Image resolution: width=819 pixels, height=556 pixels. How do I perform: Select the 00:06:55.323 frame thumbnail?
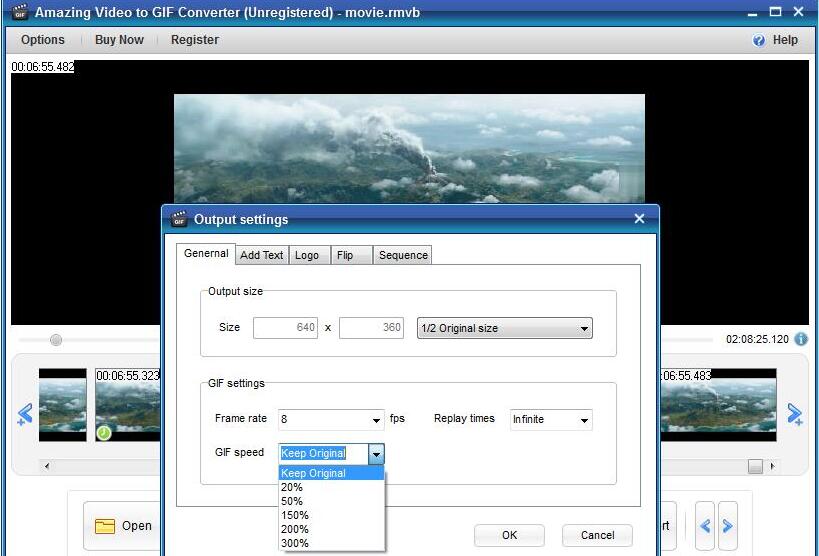[x=128, y=405]
